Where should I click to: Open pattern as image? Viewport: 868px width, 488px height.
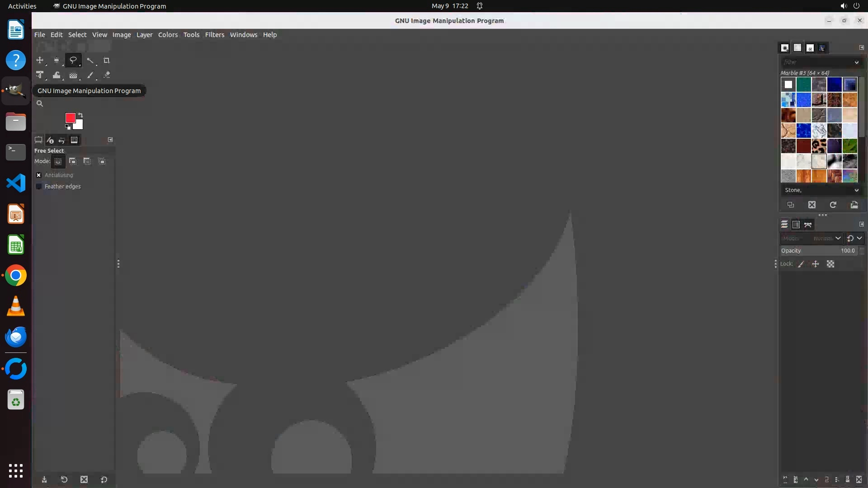tap(854, 205)
